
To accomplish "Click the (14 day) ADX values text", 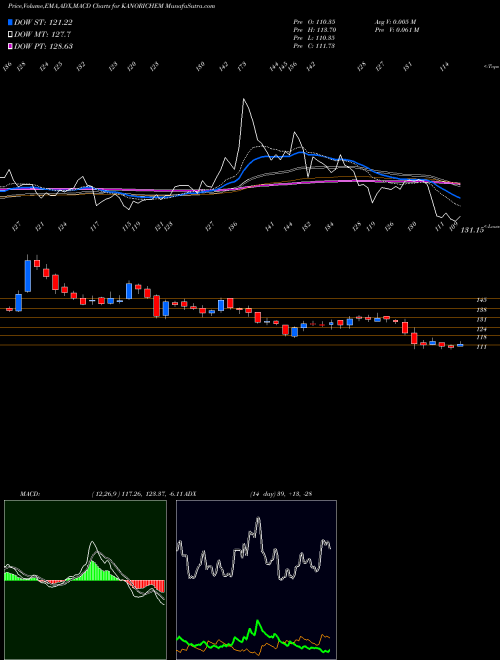I will pos(281,493).
